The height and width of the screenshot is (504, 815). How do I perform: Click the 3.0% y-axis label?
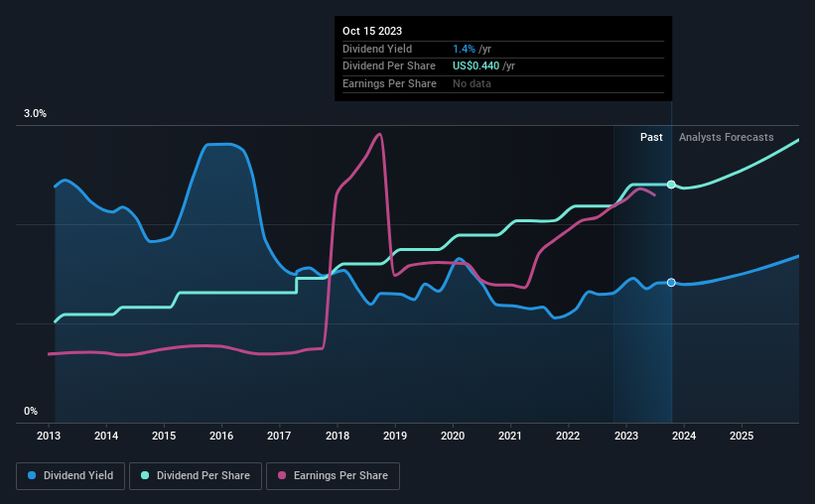coord(35,113)
